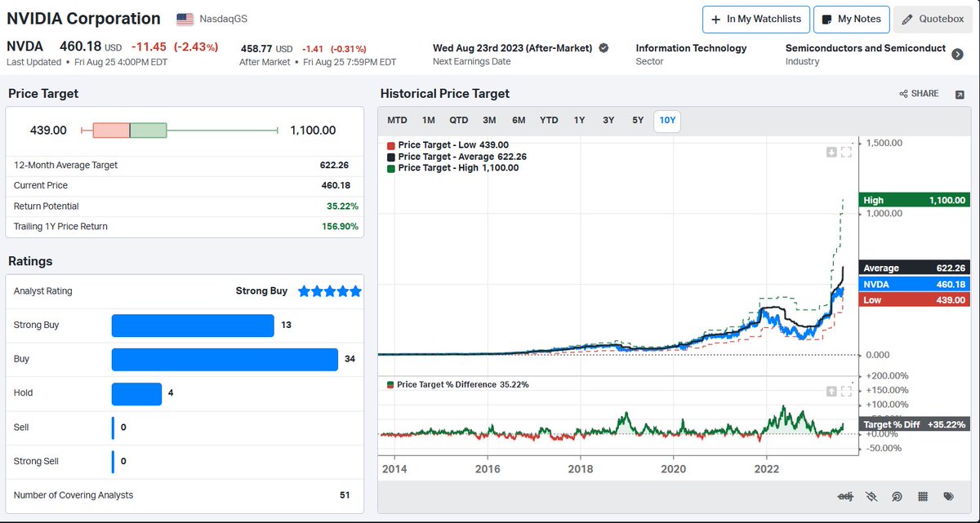Click the Current Price 460.18 value

336,186
